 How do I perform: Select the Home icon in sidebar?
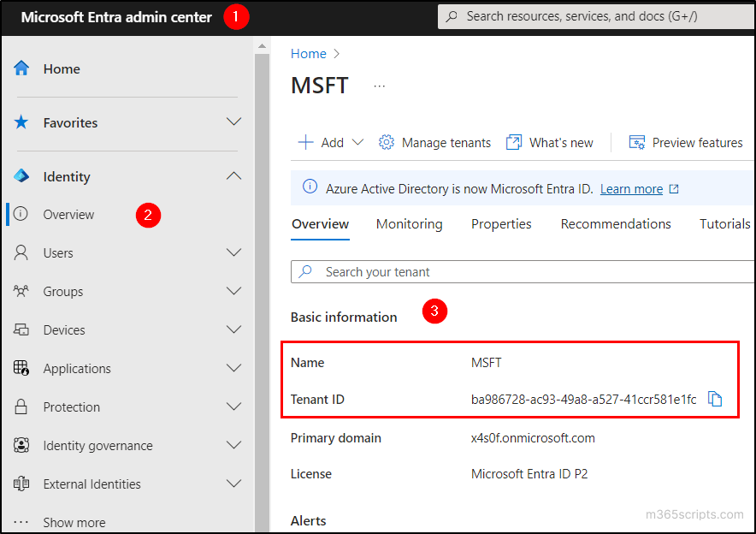click(24, 68)
